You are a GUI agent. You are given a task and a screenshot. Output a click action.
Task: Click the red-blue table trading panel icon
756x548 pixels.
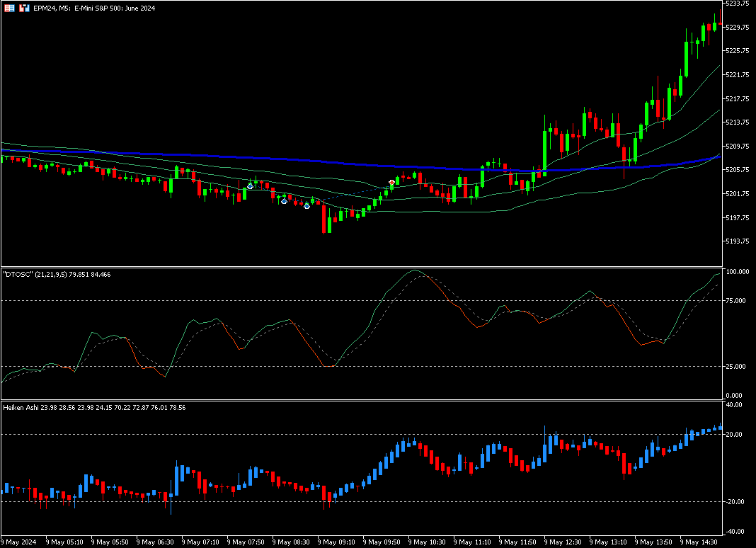(9, 8)
